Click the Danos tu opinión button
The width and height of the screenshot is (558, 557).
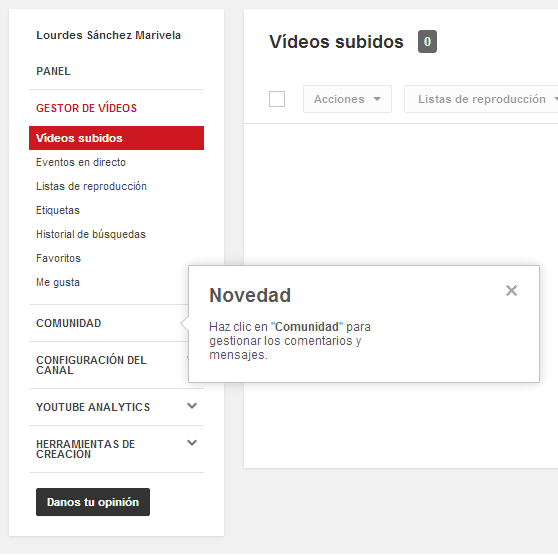coord(93,502)
